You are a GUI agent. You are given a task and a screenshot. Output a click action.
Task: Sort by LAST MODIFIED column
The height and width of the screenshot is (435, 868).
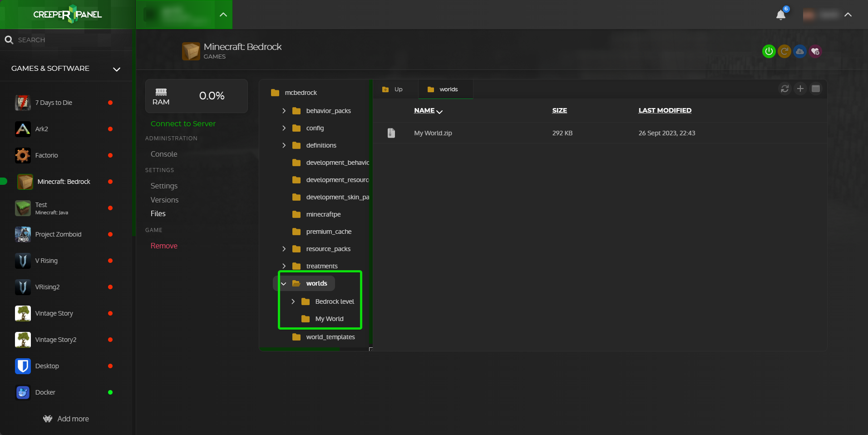tap(665, 110)
